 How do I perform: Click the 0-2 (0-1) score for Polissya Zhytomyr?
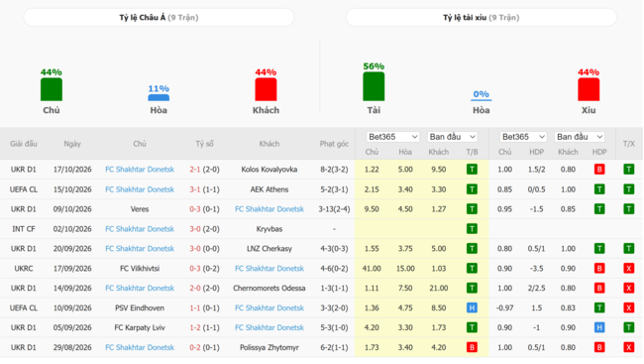pyautogui.click(x=204, y=347)
